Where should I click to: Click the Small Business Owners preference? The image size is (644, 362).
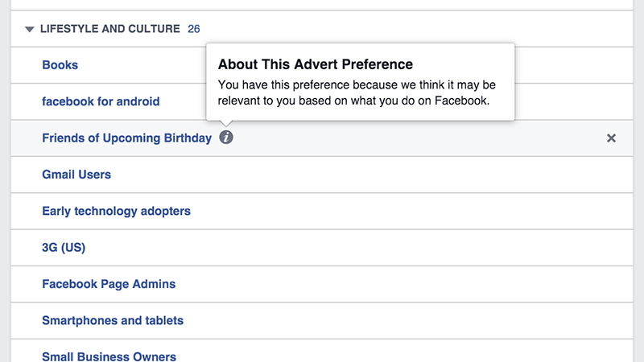click(x=109, y=356)
